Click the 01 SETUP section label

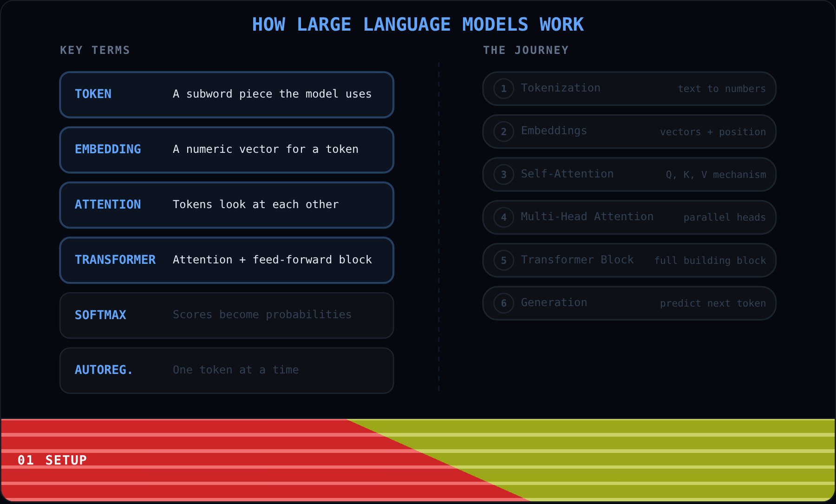[52, 460]
